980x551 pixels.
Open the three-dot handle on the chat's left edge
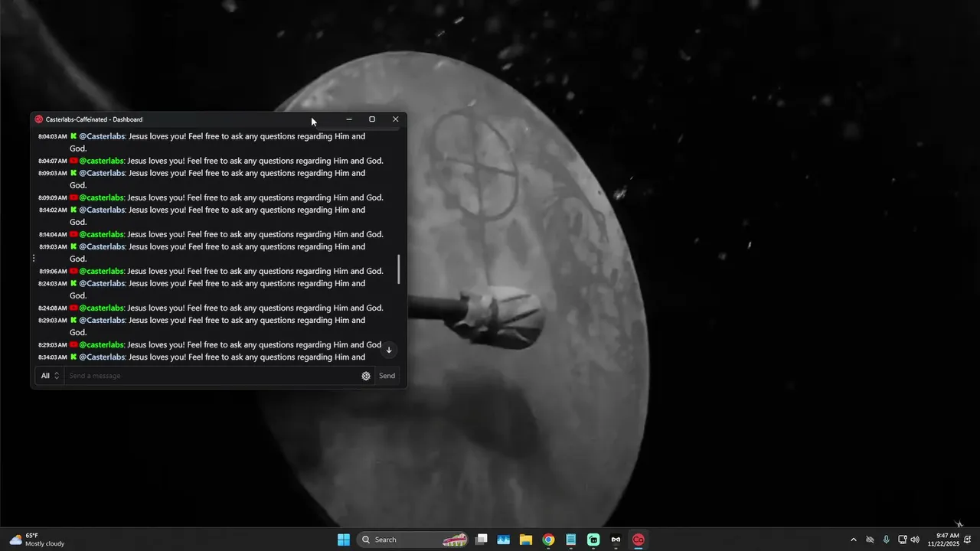[x=34, y=259]
